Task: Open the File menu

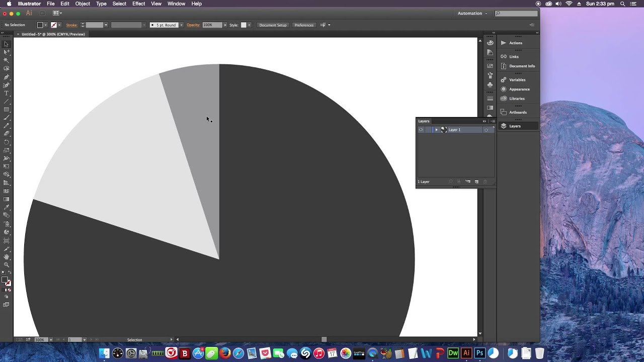Action: [x=51, y=4]
